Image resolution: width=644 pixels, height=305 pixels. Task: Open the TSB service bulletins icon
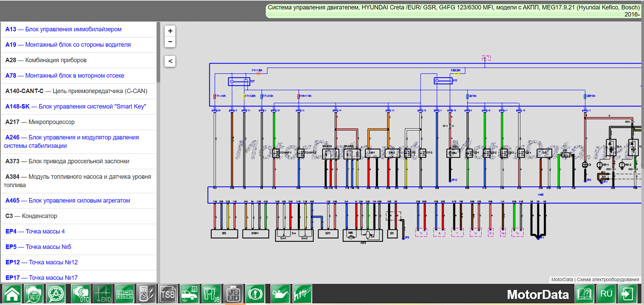pyautogui.click(x=168, y=294)
